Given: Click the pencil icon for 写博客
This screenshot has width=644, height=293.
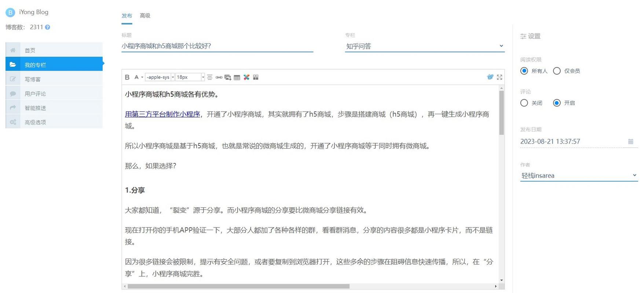Looking at the screenshot, I should pyautogui.click(x=13, y=79).
